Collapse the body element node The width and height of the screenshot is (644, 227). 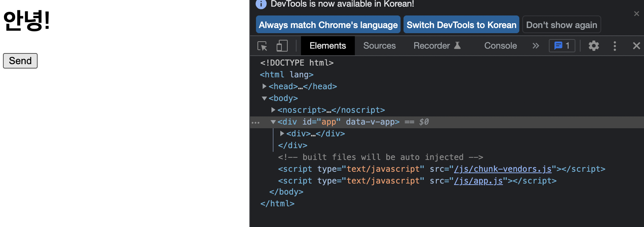(x=264, y=98)
